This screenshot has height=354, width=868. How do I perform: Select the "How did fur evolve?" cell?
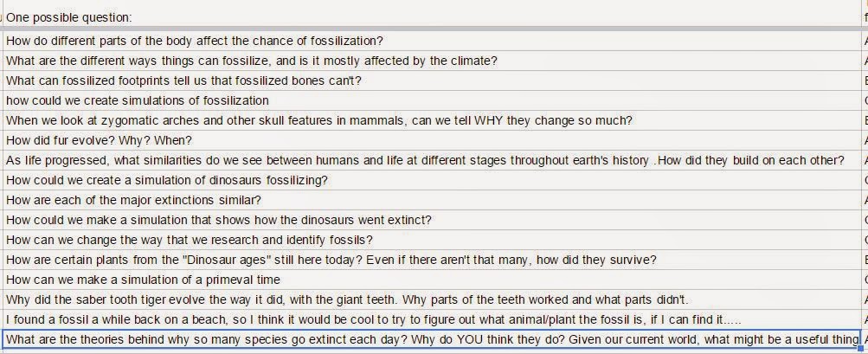433,141
